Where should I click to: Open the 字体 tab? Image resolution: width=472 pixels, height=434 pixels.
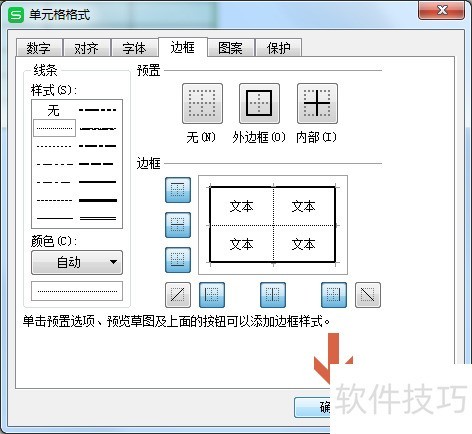pyautogui.click(x=135, y=48)
